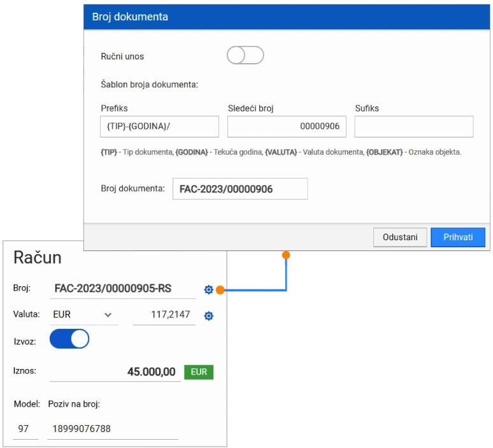Turn off the Izvoz switch
This screenshot has height=448, width=493.
tap(69, 339)
